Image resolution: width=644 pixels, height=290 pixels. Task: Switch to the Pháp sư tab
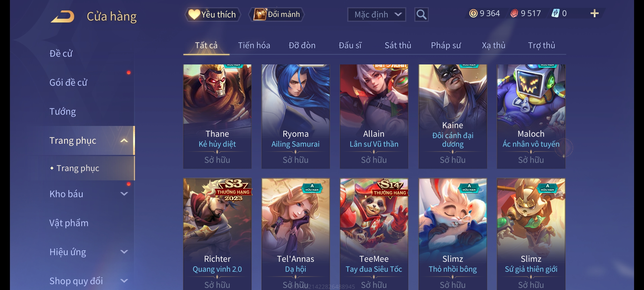[446, 45]
